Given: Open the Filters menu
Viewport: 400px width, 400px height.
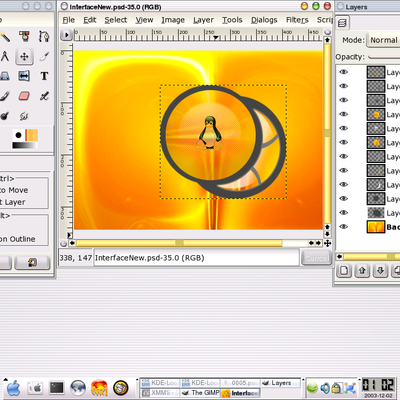Looking at the screenshot, I should (x=297, y=20).
